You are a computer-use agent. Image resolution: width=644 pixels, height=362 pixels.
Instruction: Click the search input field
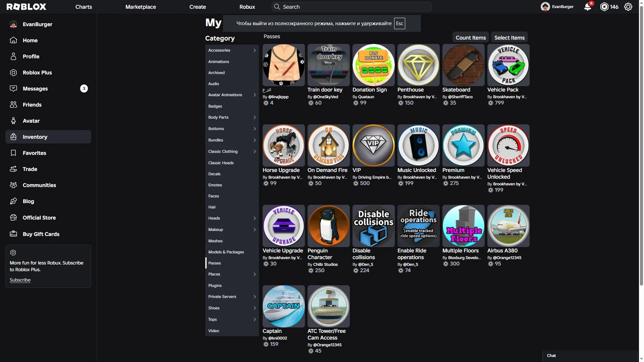351,7
